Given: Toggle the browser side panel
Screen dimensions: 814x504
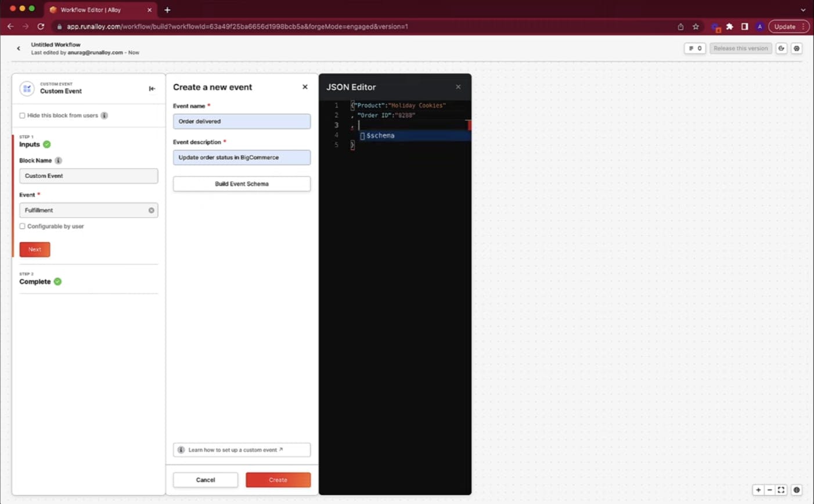Looking at the screenshot, I should point(744,26).
